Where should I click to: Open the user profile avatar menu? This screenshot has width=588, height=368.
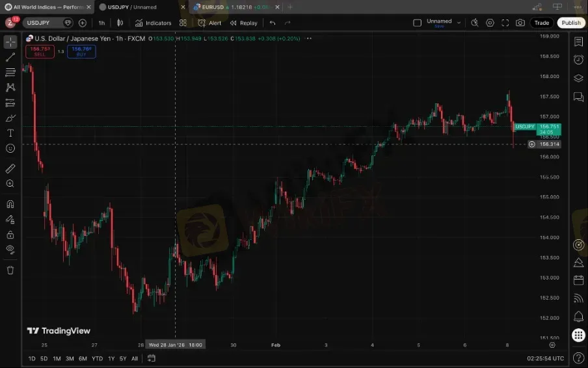(10, 23)
